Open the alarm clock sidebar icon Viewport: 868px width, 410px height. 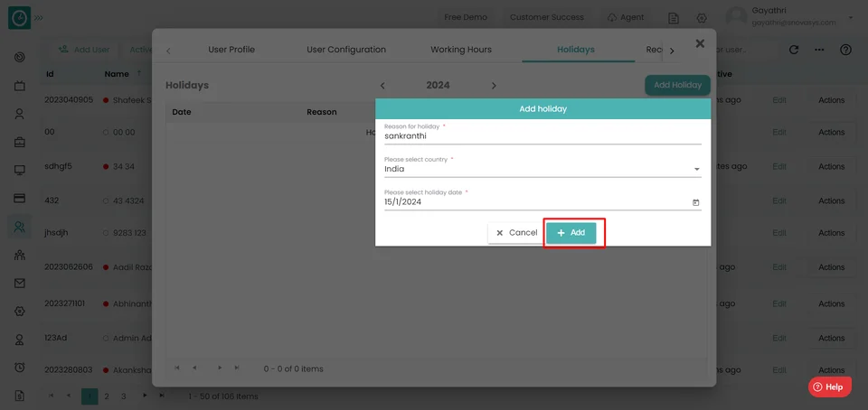pos(20,368)
